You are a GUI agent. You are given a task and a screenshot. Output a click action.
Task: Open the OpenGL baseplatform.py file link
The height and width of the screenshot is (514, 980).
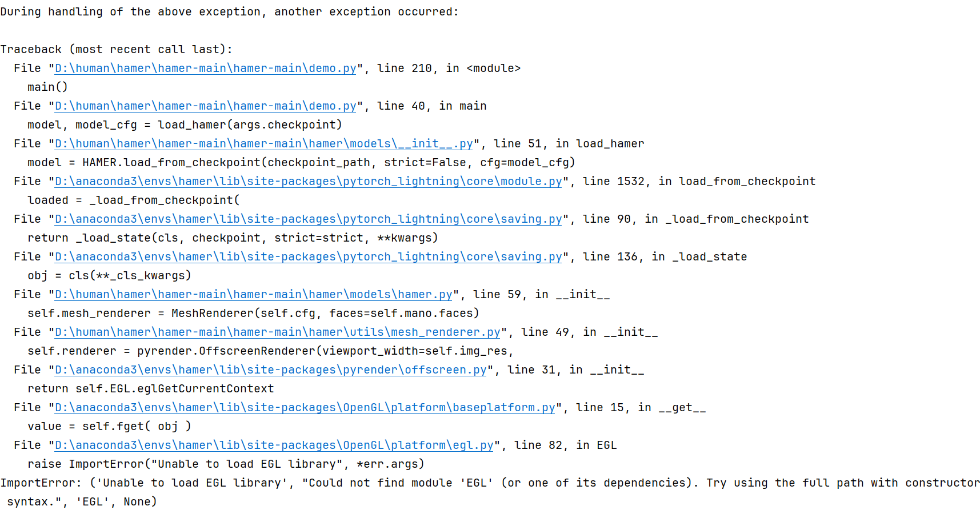coord(305,408)
